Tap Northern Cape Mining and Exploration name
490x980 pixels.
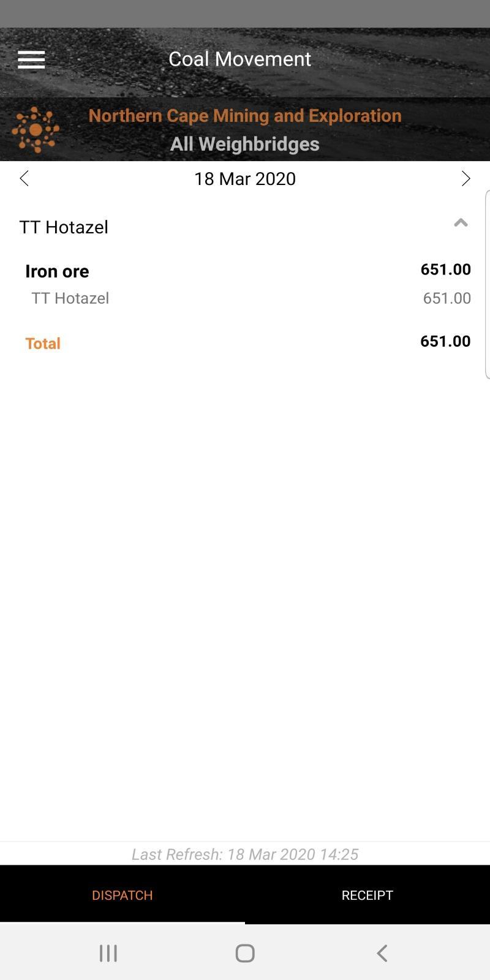tap(245, 116)
